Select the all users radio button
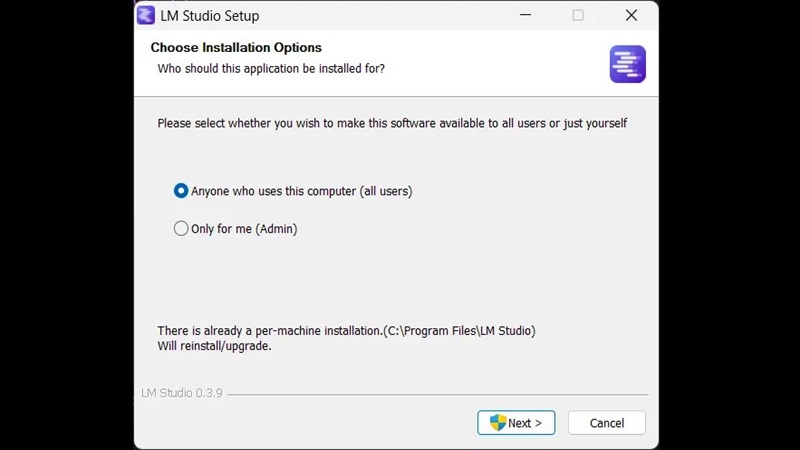 pos(181,190)
